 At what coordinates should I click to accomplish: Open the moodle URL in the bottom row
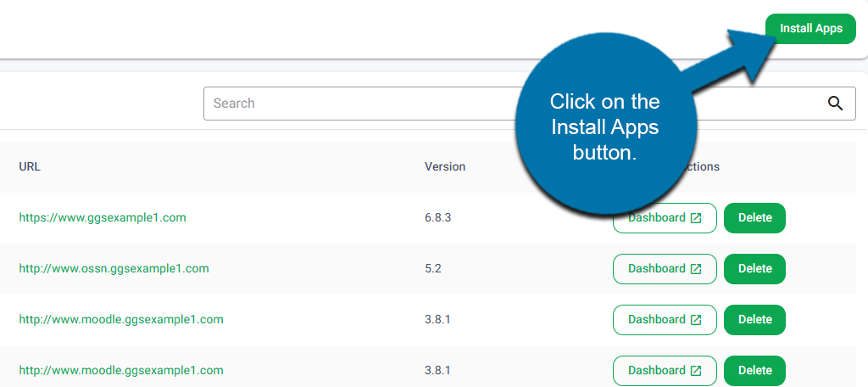pos(121,370)
